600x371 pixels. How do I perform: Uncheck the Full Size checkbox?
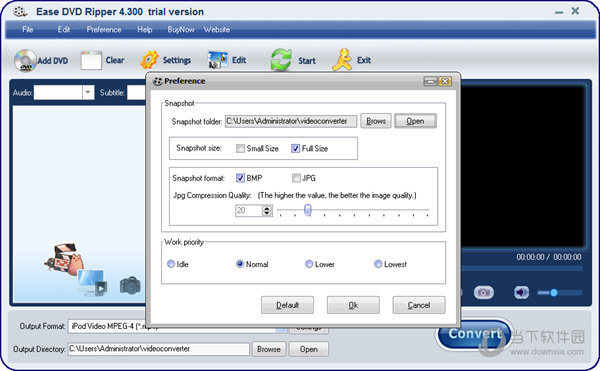[295, 148]
